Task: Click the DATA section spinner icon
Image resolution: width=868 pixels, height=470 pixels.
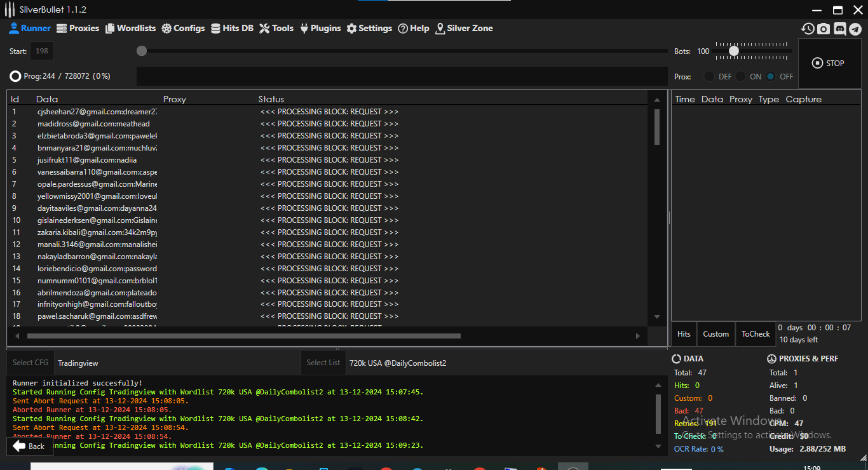Action: pyautogui.click(x=677, y=359)
